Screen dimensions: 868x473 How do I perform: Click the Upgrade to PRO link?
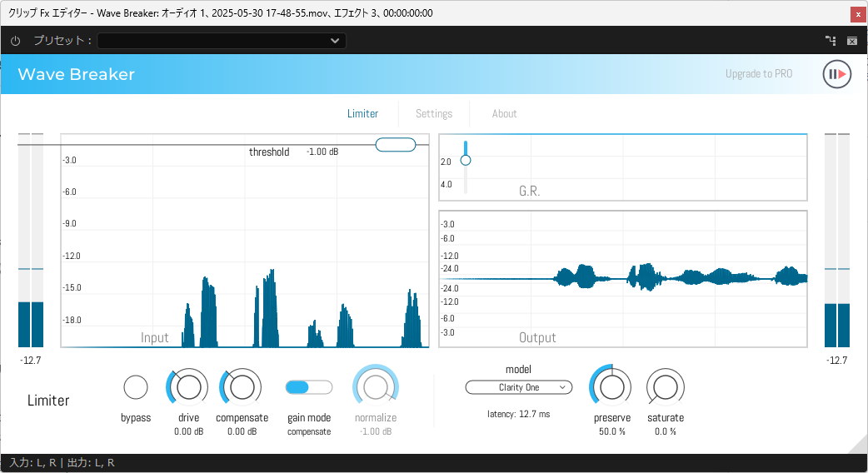pyautogui.click(x=758, y=74)
